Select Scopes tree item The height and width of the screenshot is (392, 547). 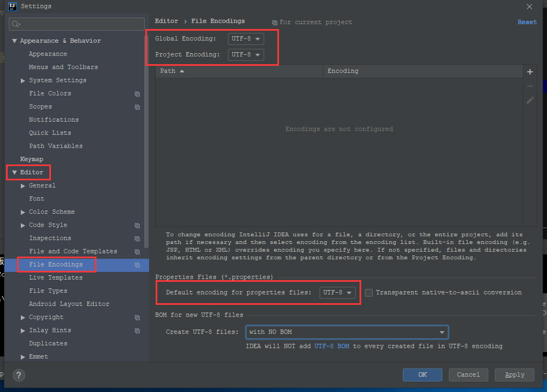click(41, 107)
